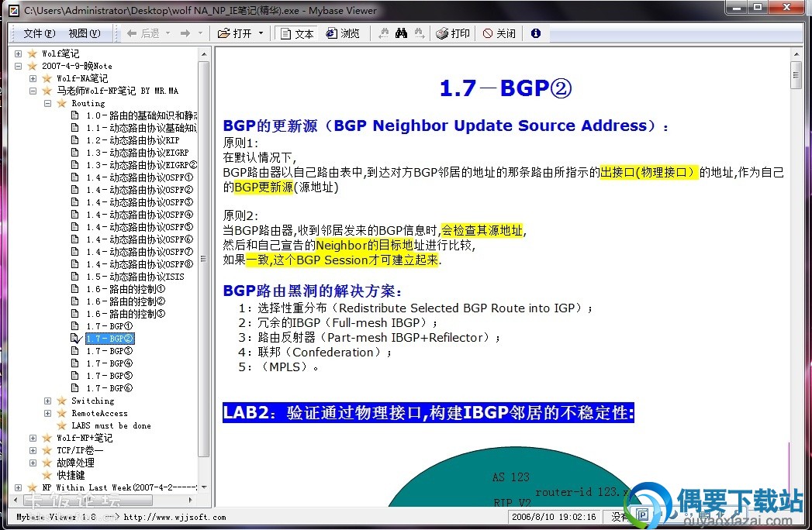Open the 视图 menu
Screen dimensions: 812x530
coord(84,33)
